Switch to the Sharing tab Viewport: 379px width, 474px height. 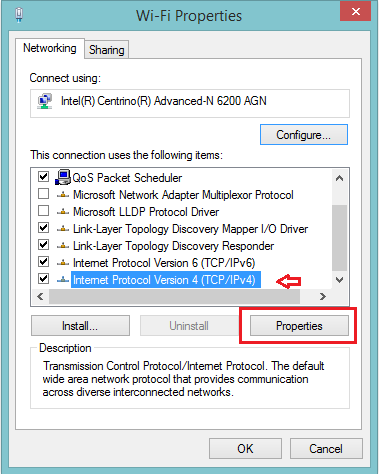107,50
